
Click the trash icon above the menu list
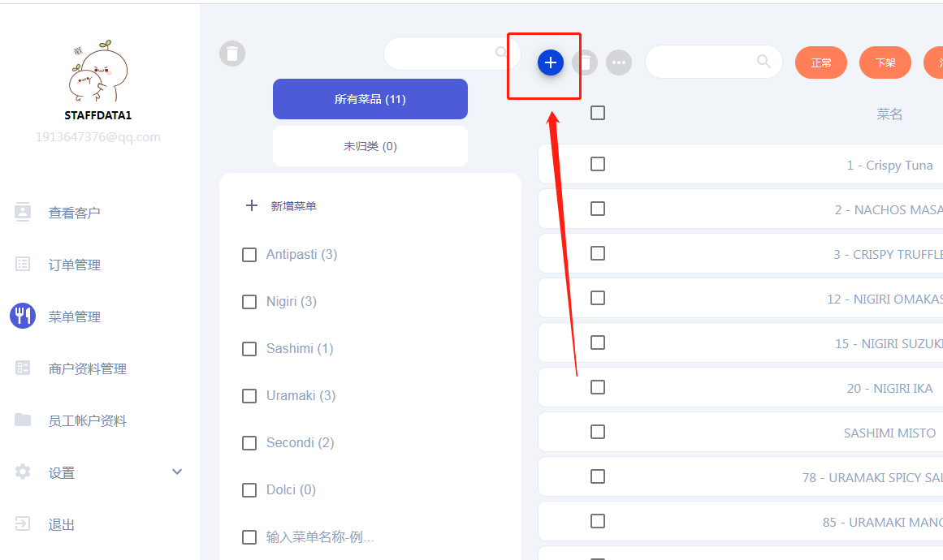[232, 54]
